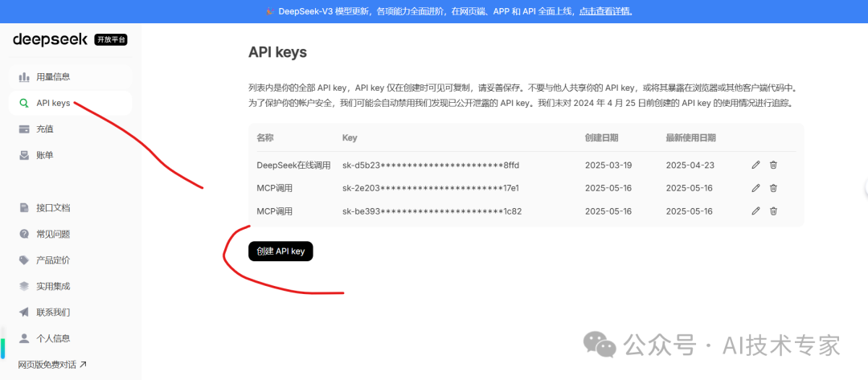The width and height of the screenshot is (868, 380).
Task: Edit the MCP调用 key ending 17e1
Action: [x=755, y=188]
